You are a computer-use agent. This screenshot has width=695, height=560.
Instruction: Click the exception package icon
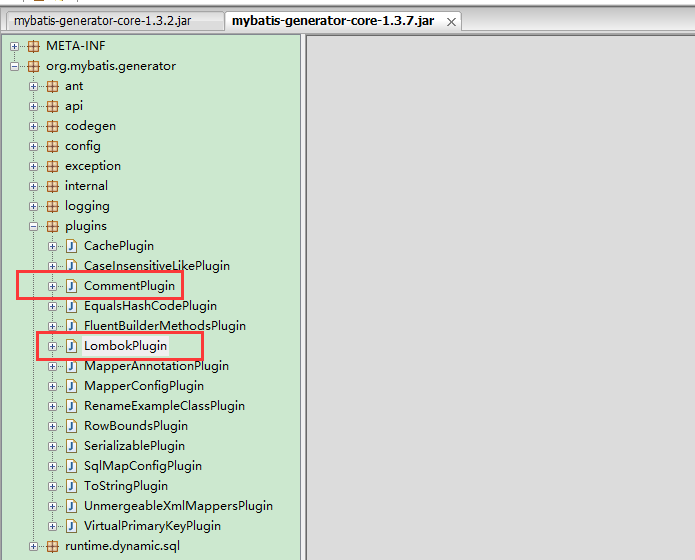click(x=53, y=166)
